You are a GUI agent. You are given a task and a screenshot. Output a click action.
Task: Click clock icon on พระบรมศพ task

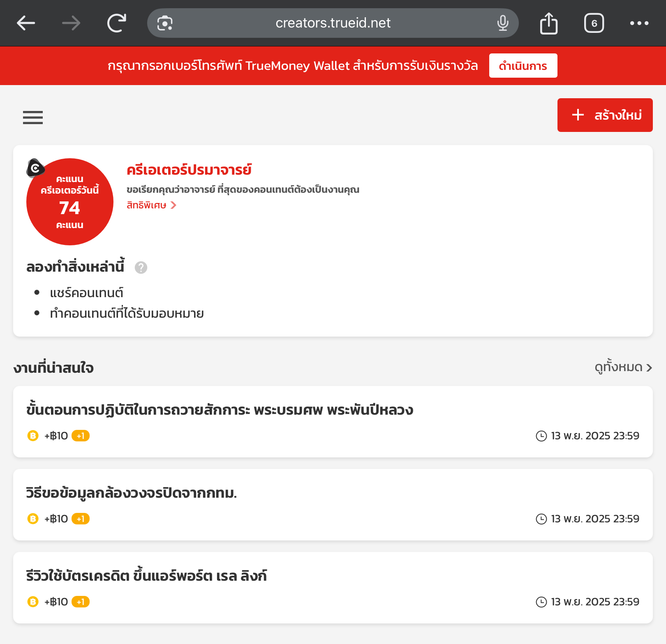pos(541,436)
